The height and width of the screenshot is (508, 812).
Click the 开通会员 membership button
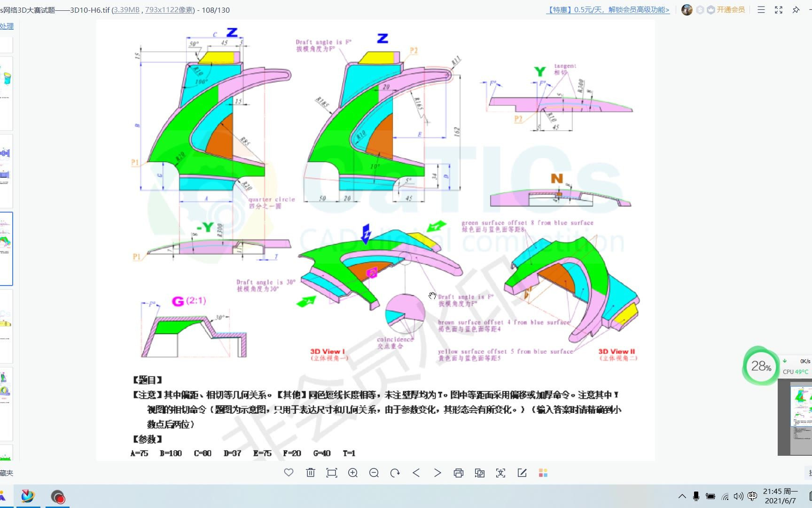click(731, 9)
